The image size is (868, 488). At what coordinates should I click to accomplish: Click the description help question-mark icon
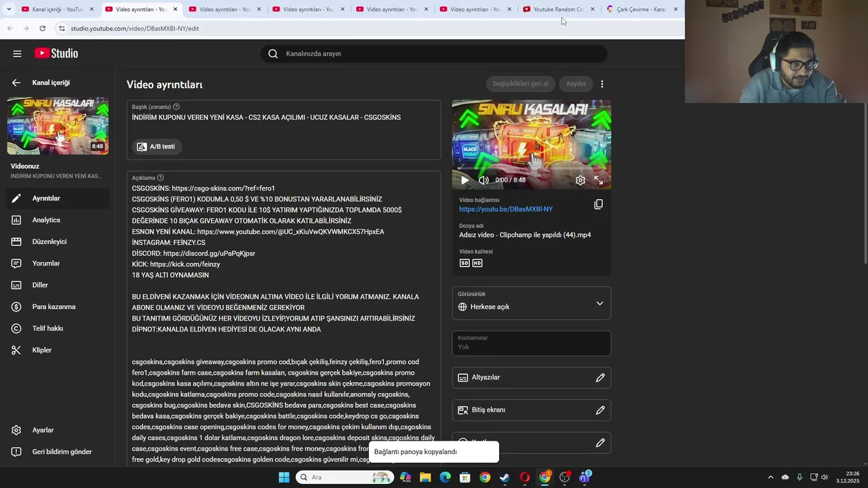click(x=161, y=178)
